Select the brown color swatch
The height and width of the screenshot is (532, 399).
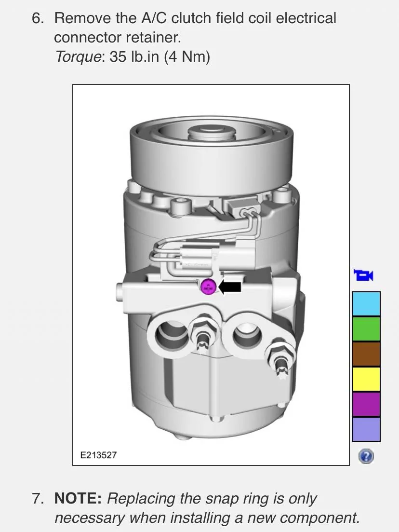click(x=366, y=354)
